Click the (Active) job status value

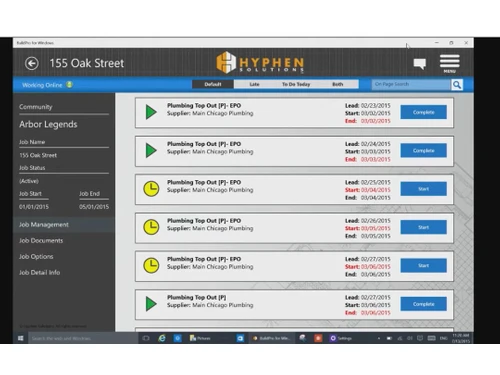click(29, 181)
